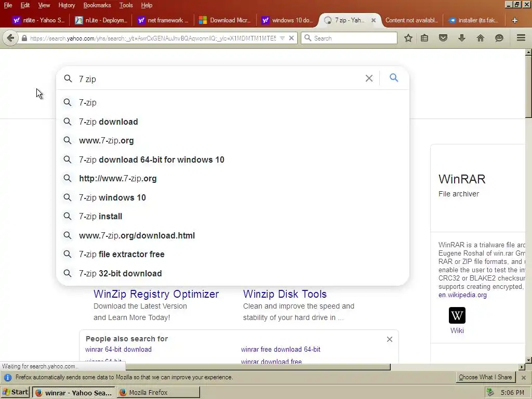This screenshot has width=532, height=399.
Task: Click the horizontal scrollbar right arrow
Action: tap(522, 367)
